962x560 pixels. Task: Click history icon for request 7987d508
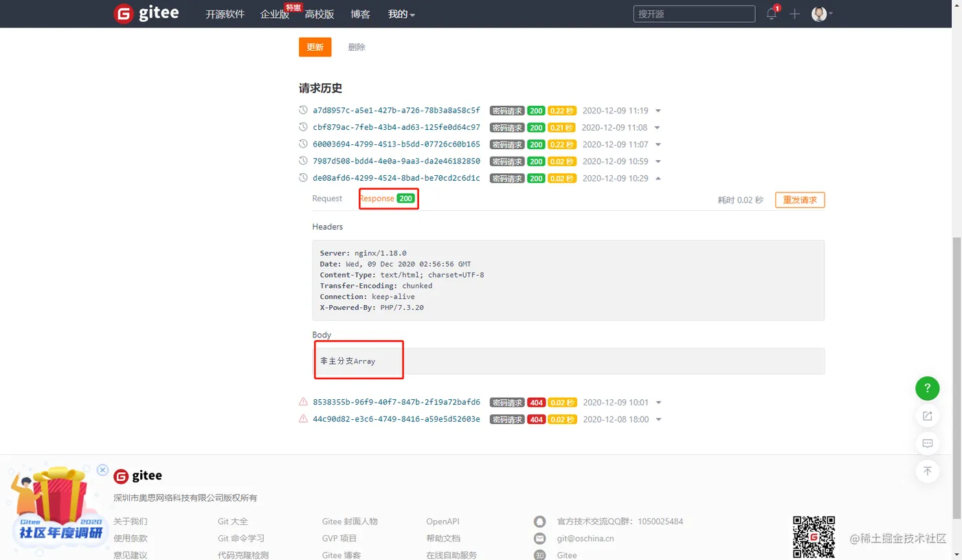(x=303, y=161)
